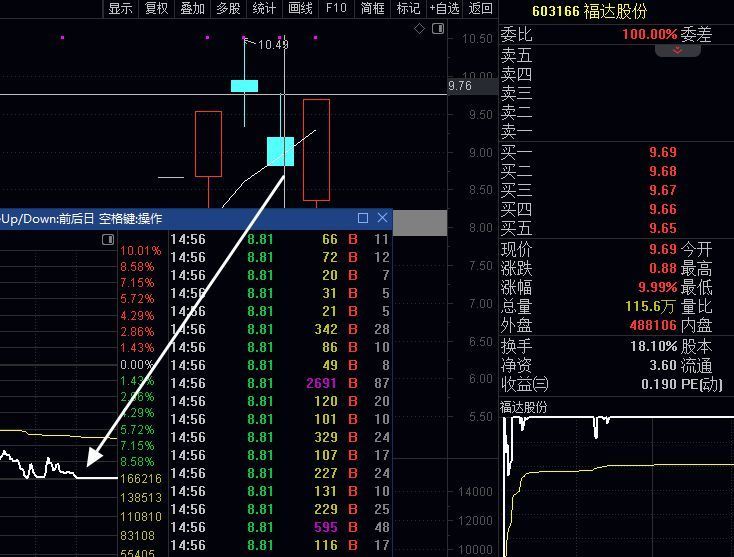This screenshot has width=734, height=557.
Task: Click the 10.49 high price label
Action: [x=273, y=45]
